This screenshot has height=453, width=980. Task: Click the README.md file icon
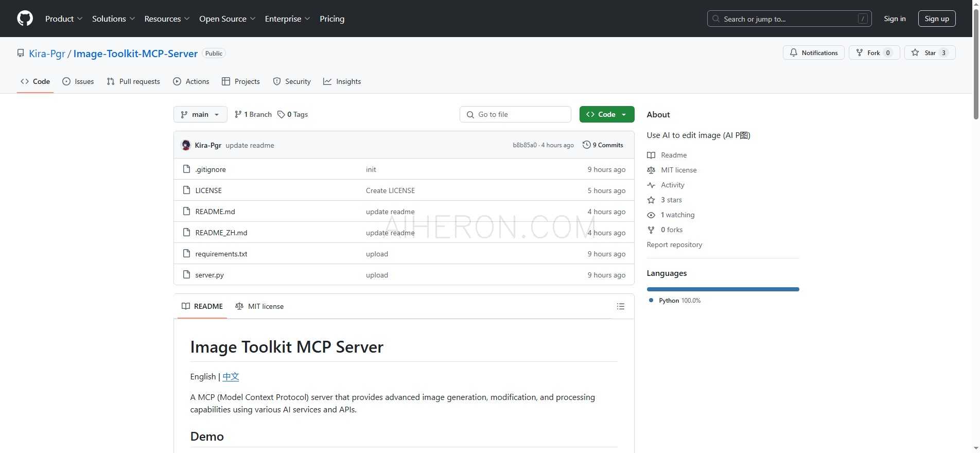[187, 212]
